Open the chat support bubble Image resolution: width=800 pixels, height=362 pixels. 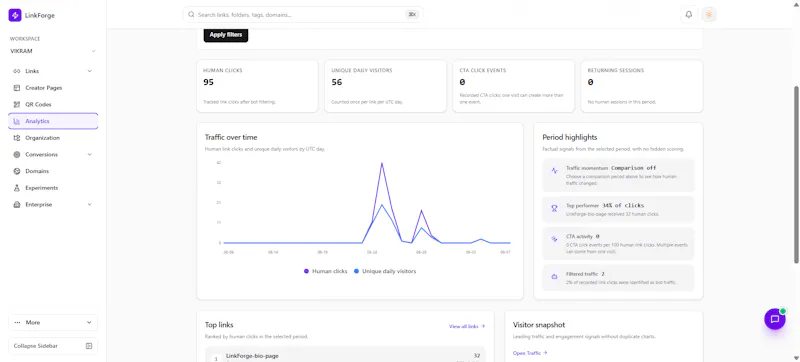(x=774, y=319)
